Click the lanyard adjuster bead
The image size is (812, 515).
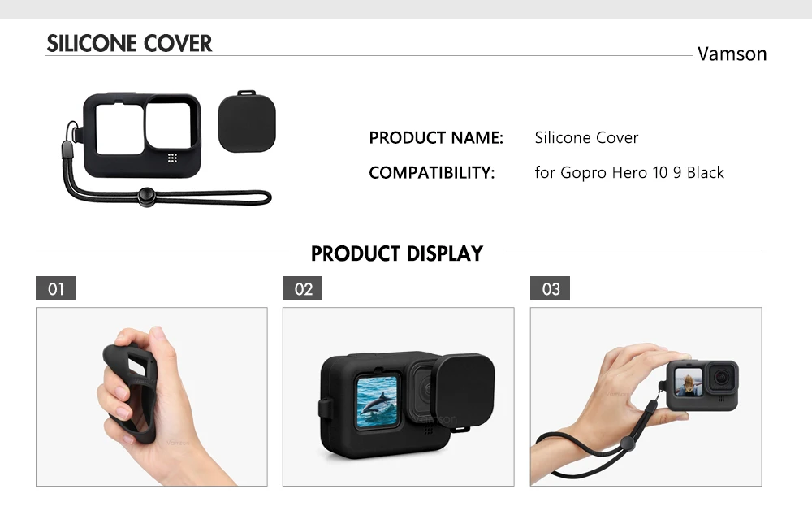[147, 197]
